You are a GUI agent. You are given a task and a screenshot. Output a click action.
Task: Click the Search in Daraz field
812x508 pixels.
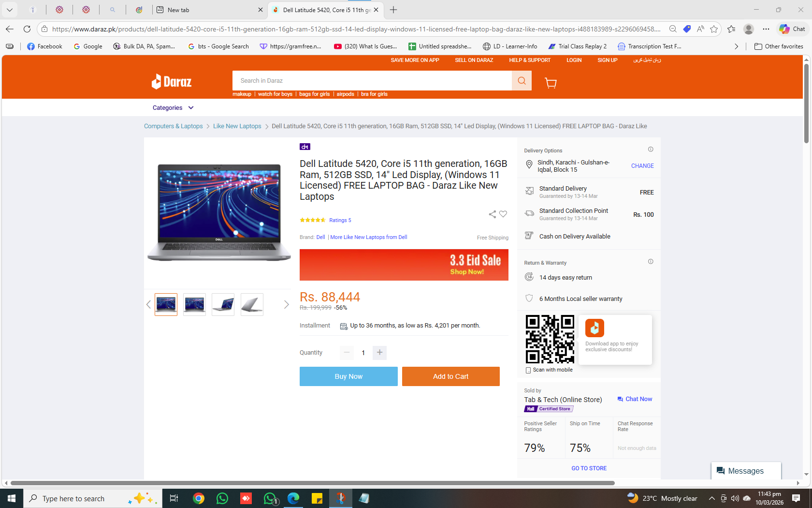[x=372, y=81]
